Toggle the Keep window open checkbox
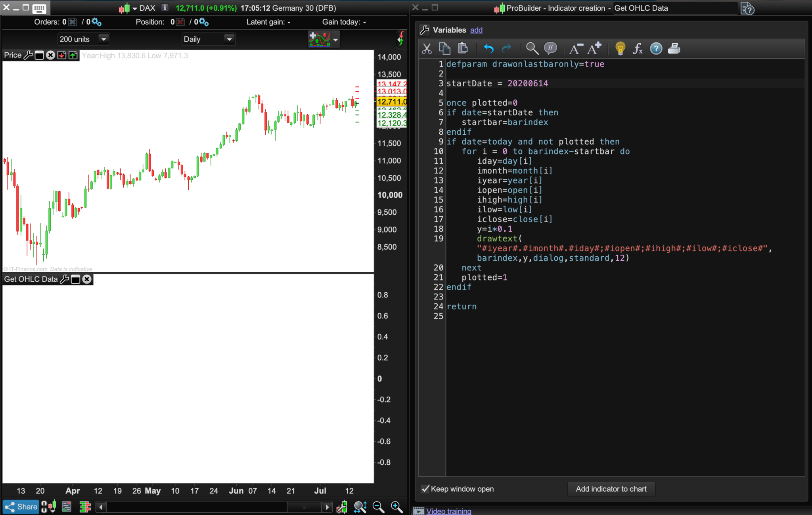812x515 pixels. pos(425,489)
